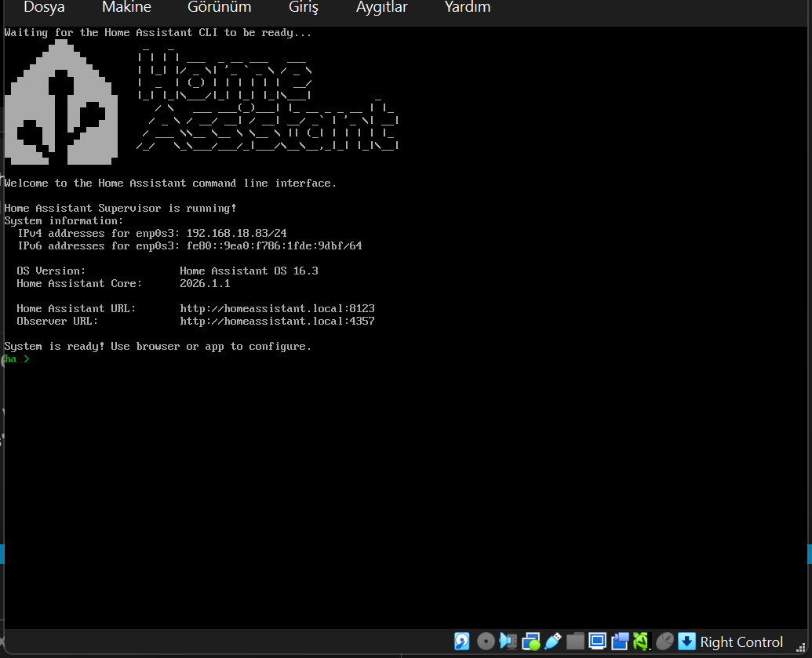Toggle the mouse integration indicator

pos(665,642)
